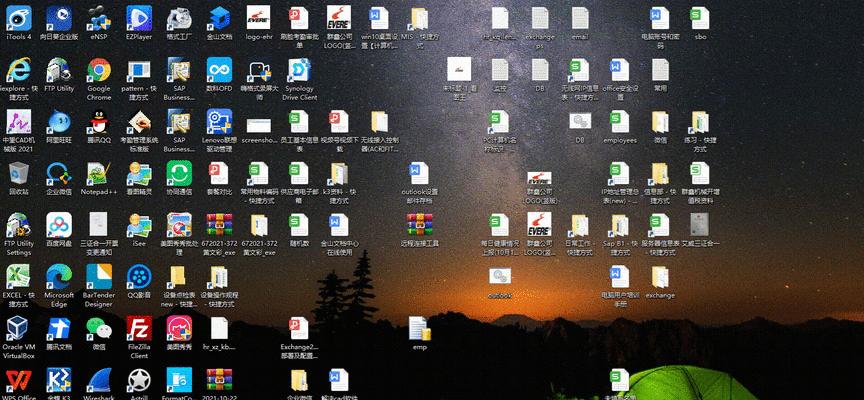Click the 'k3资料 - 快捷方式' label
The height and width of the screenshot is (400, 864).
click(339, 196)
